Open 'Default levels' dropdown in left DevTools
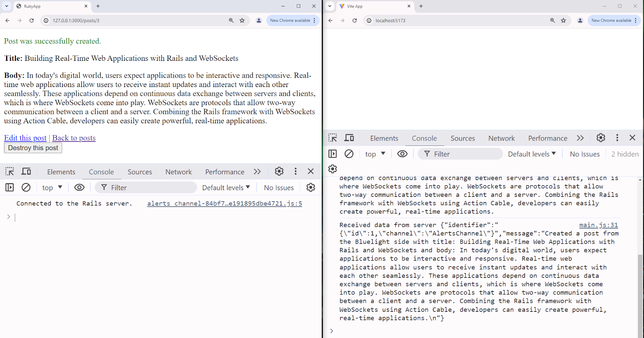The image size is (644, 338). (226, 187)
